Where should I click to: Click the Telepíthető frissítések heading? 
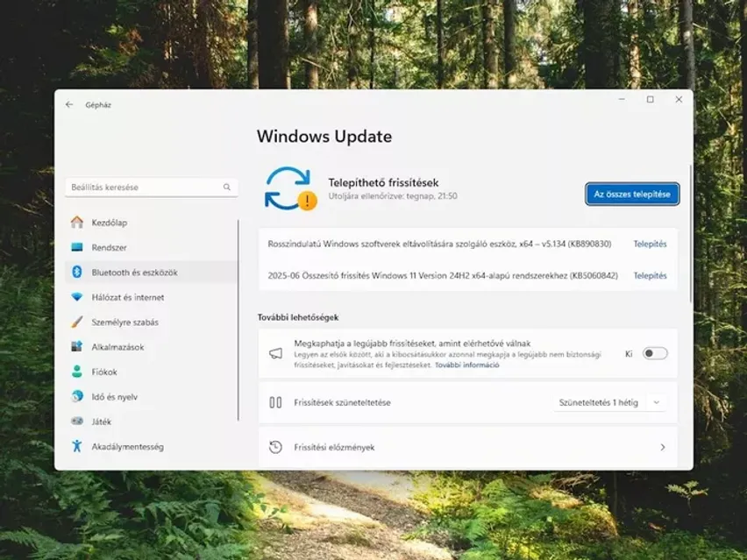pos(383,182)
